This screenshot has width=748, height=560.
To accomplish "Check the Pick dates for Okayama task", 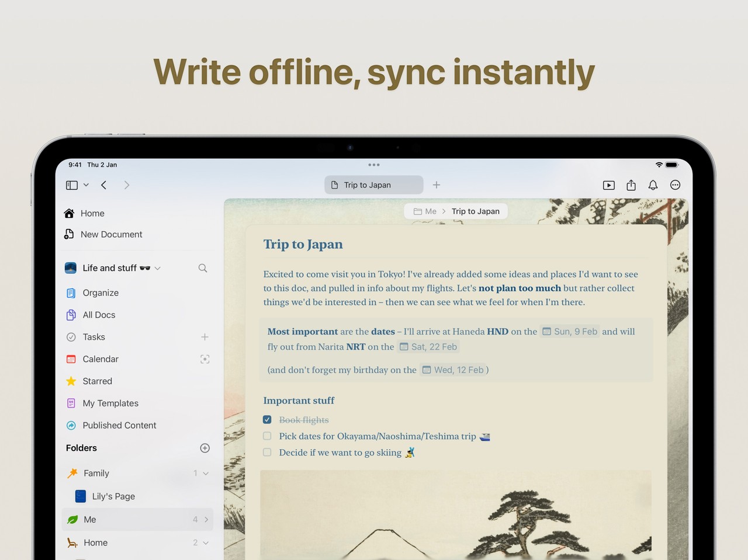I will pos(267,436).
